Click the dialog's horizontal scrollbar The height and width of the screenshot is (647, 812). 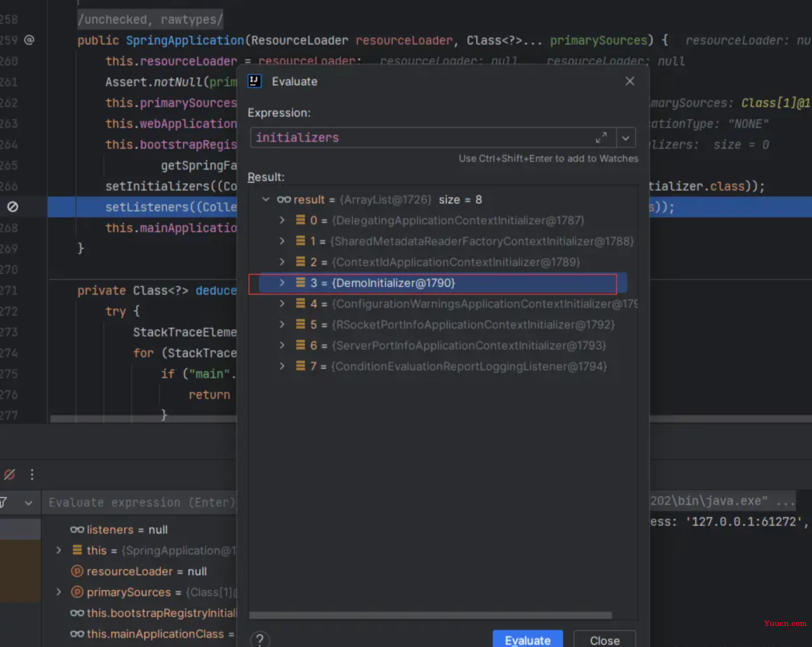coord(430,615)
